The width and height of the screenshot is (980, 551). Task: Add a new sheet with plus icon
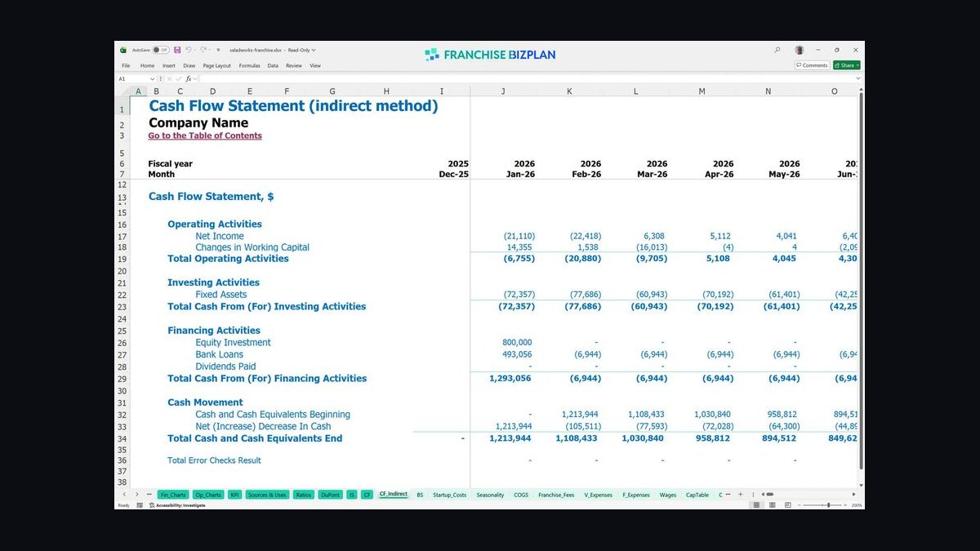coord(740,495)
